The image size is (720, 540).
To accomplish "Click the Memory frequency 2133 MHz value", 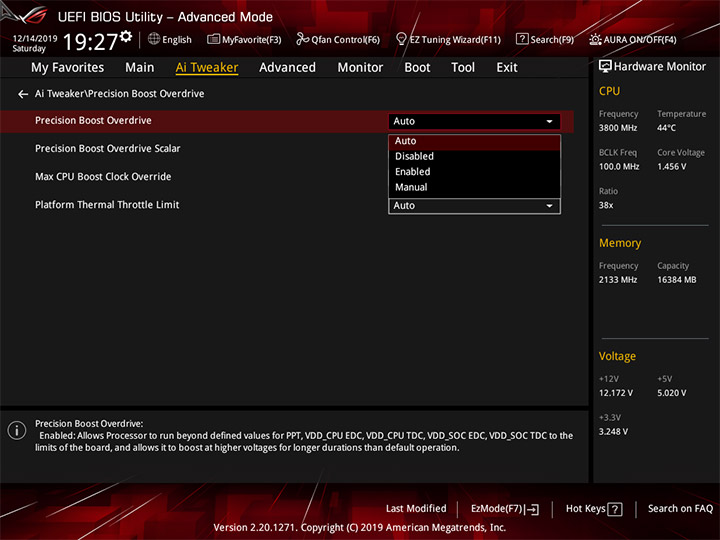I will [618, 280].
